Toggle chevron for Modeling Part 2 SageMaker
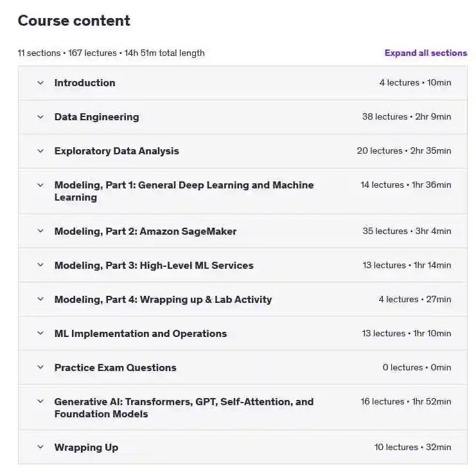Image resolution: width=476 pixels, height=472 pixels. click(40, 231)
